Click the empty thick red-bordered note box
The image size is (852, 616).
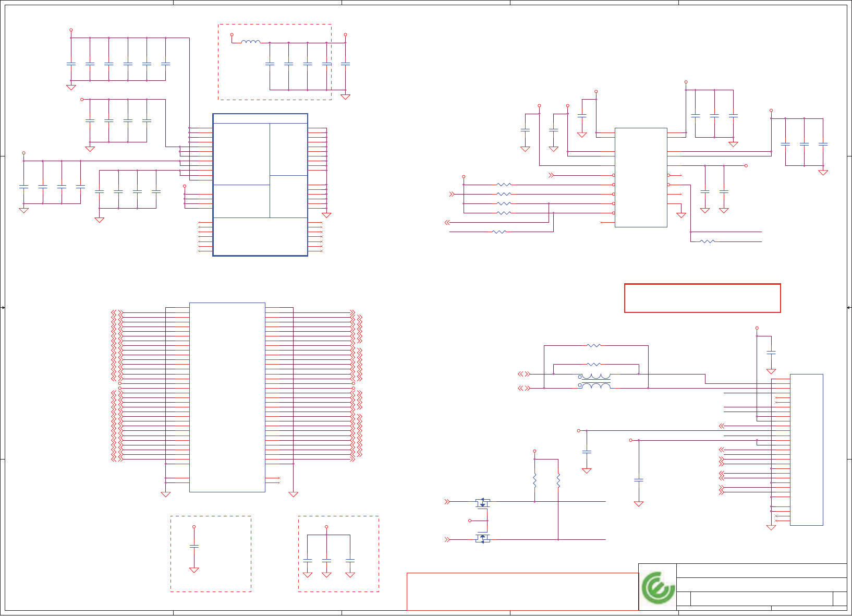click(x=702, y=298)
